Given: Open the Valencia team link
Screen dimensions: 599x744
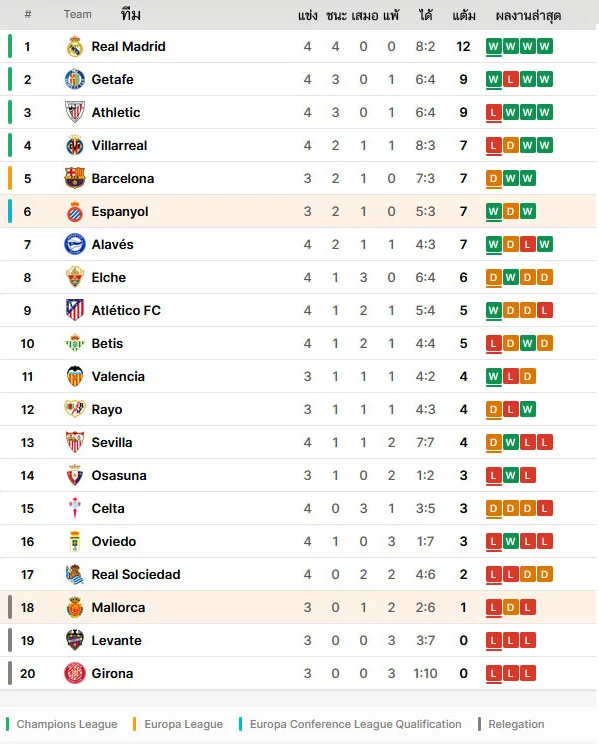Looking at the screenshot, I should 118,376.
